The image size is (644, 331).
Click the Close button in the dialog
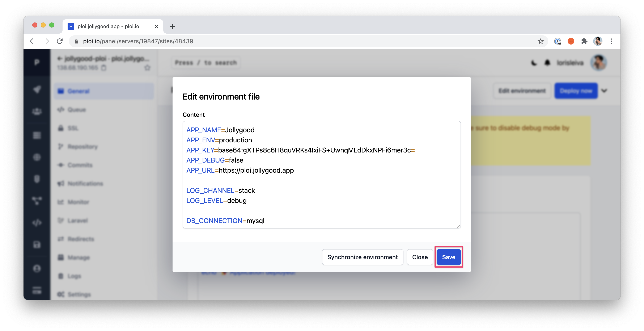tap(420, 257)
